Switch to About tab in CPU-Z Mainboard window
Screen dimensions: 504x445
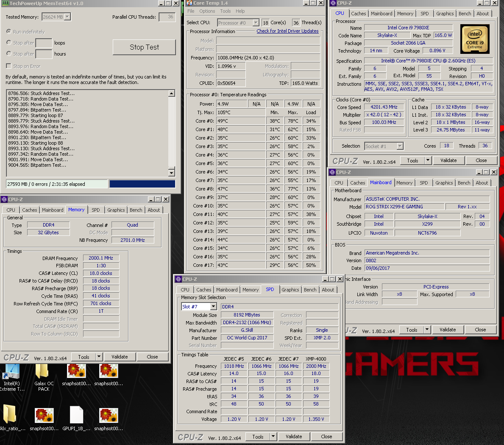click(x=482, y=183)
